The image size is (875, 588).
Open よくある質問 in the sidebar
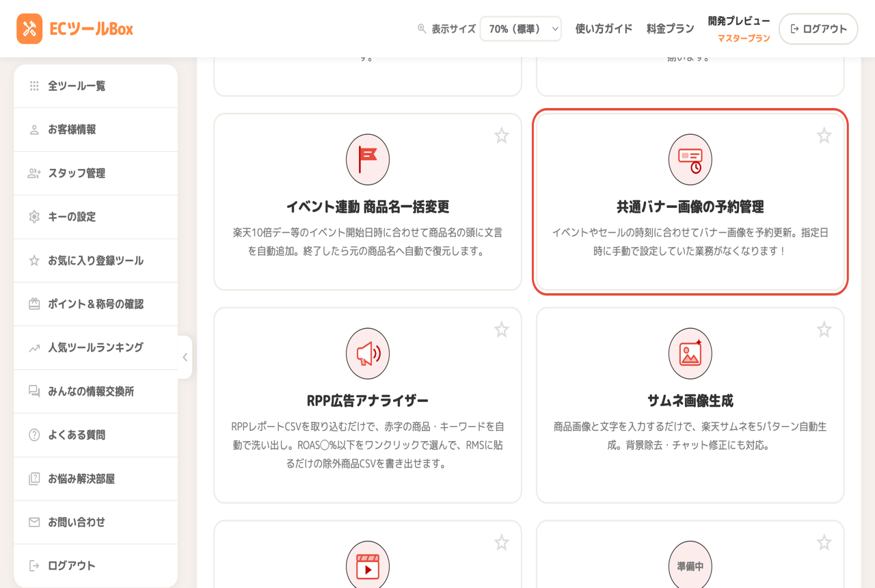point(96,435)
